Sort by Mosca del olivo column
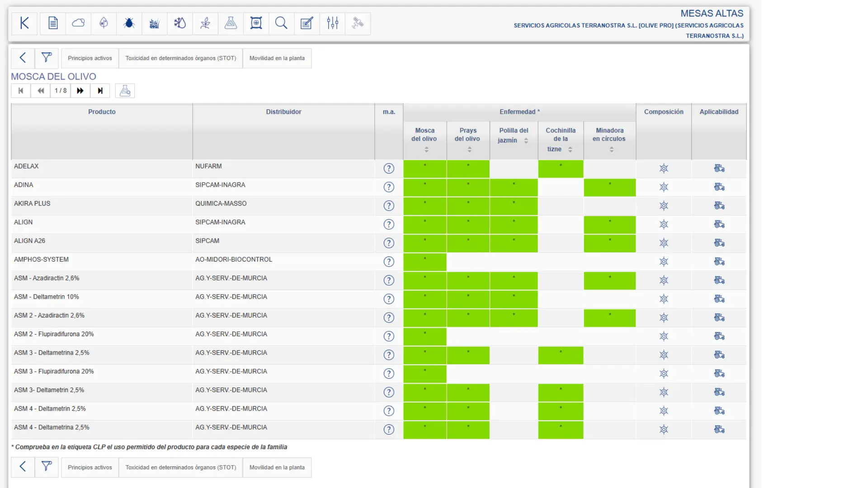This screenshot has width=868, height=488. [426, 150]
